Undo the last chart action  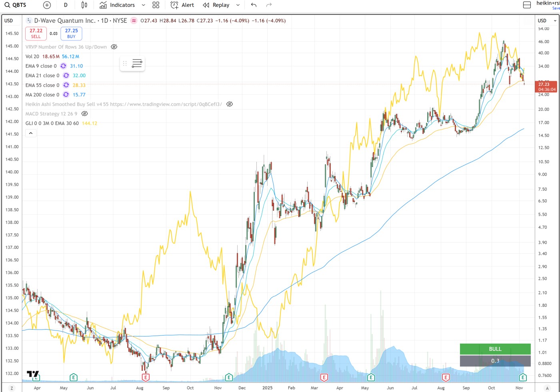click(x=254, y=5)
